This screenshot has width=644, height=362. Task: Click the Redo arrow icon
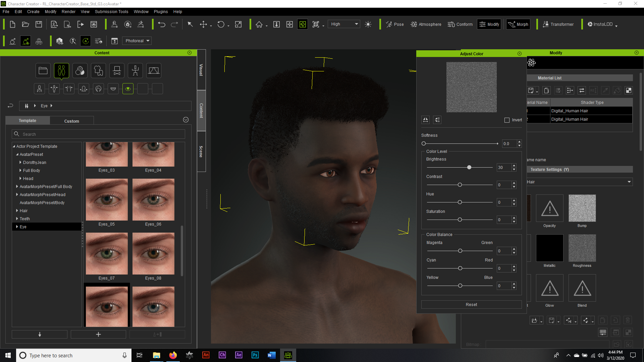(x=174, y=24)
